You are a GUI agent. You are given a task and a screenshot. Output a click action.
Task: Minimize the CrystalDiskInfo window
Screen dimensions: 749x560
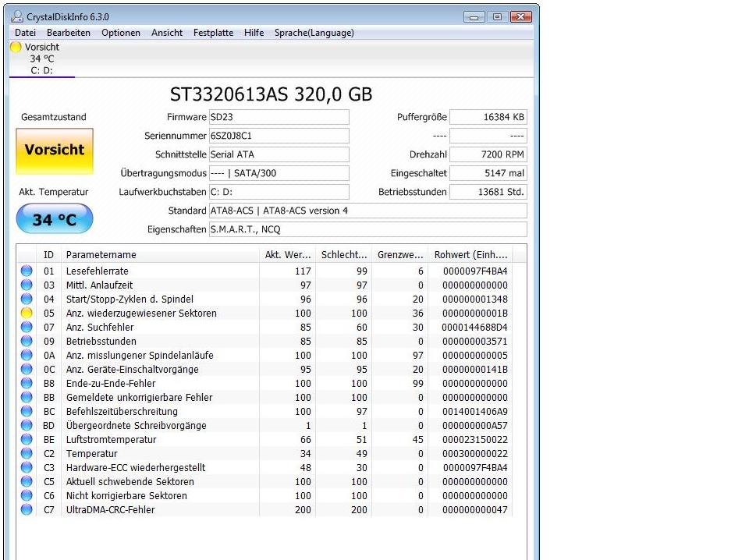click(x=474, y=16)
